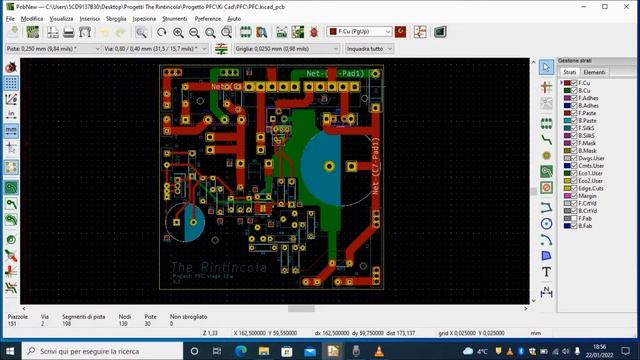The width and height of the screenshot is (640, 360).
Task: Click the Plot (plotter) icon
Action: (85, 32)
